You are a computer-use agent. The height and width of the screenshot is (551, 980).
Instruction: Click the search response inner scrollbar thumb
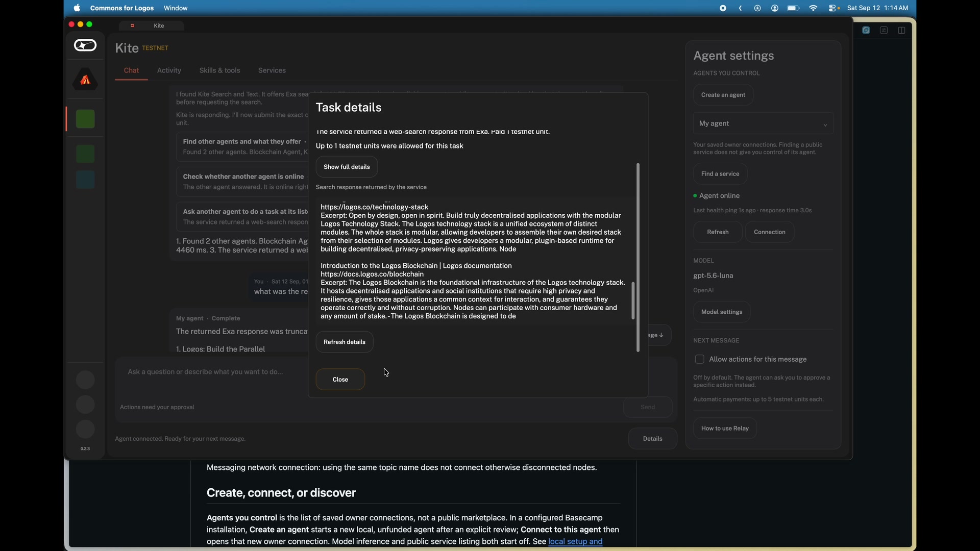click(633, 301)
